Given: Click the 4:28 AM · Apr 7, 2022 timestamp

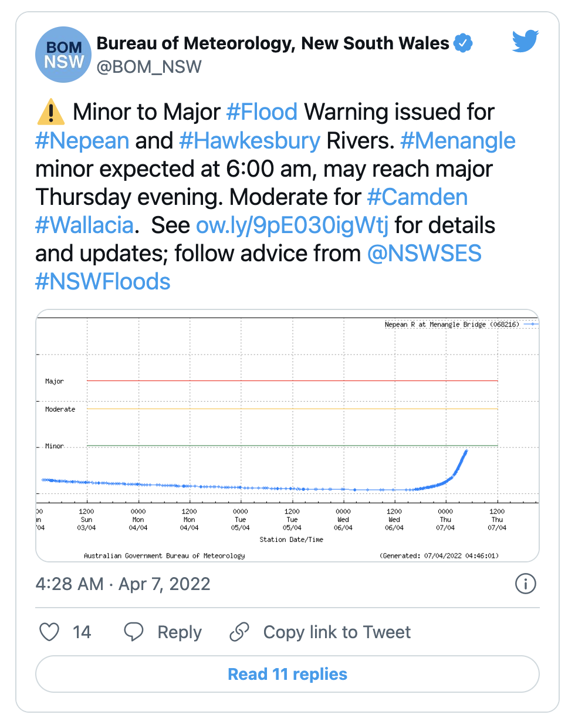Looking at the screenshot, I should (x=123, y=584).
